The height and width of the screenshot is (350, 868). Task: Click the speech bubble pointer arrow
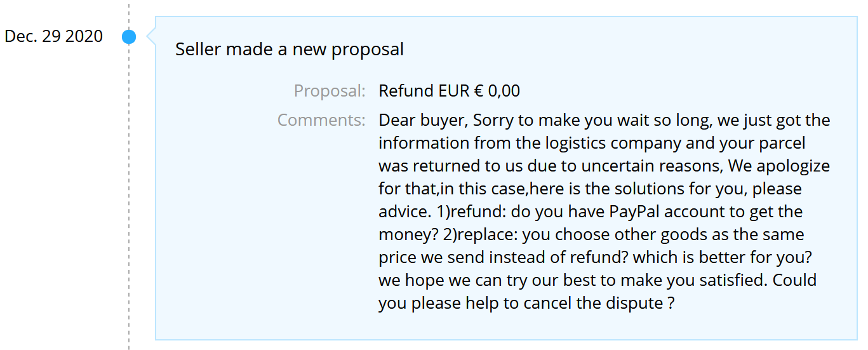tap(150, 37)
